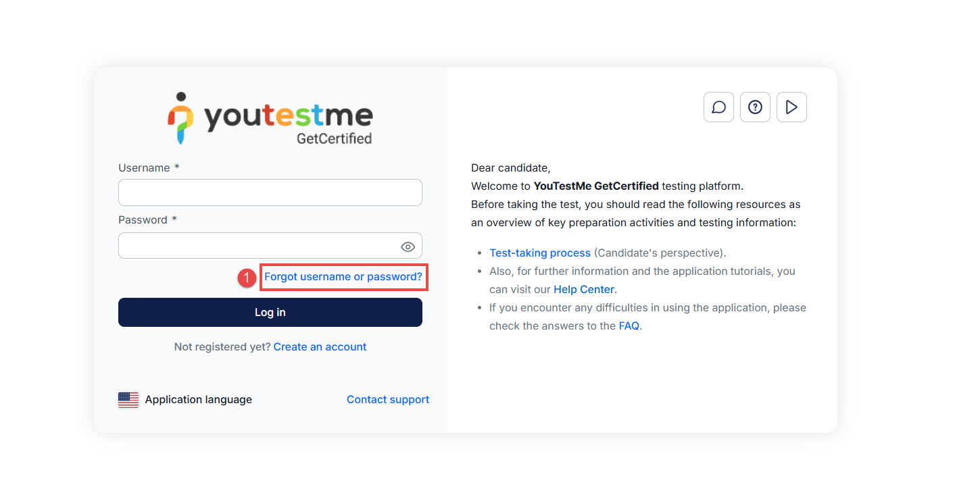
Task: Follow the Create an account link
Action: [320, 347]
